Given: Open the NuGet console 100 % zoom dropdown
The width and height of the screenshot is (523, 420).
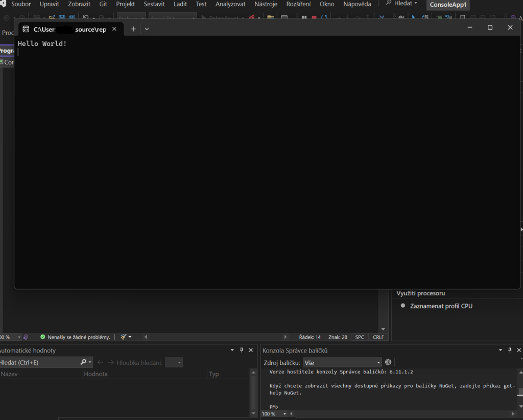Looking at the screenshot, I should click(285, 414).
